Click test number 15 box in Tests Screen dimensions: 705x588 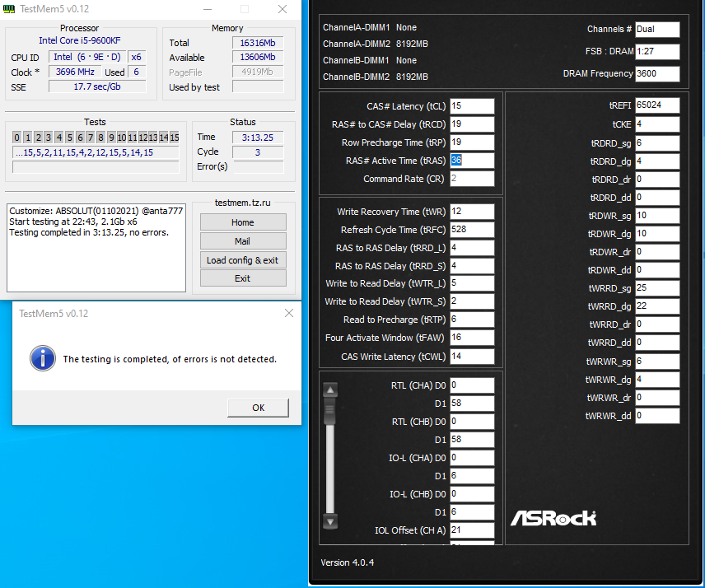[175, 137]
